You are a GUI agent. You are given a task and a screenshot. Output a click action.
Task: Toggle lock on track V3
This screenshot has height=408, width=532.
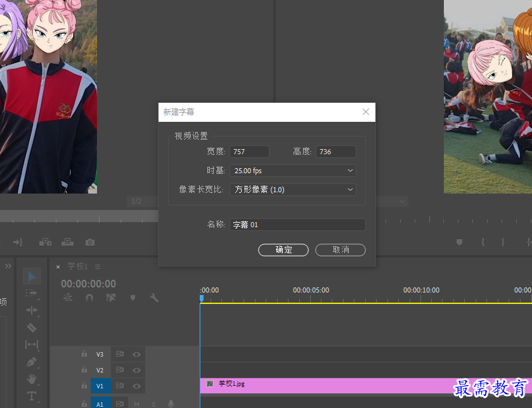84,353
